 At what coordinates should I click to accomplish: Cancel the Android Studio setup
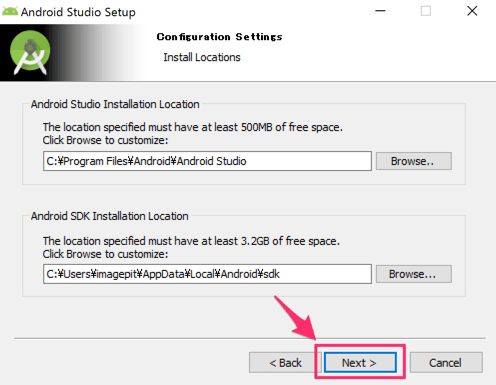[x=446, y=362]
